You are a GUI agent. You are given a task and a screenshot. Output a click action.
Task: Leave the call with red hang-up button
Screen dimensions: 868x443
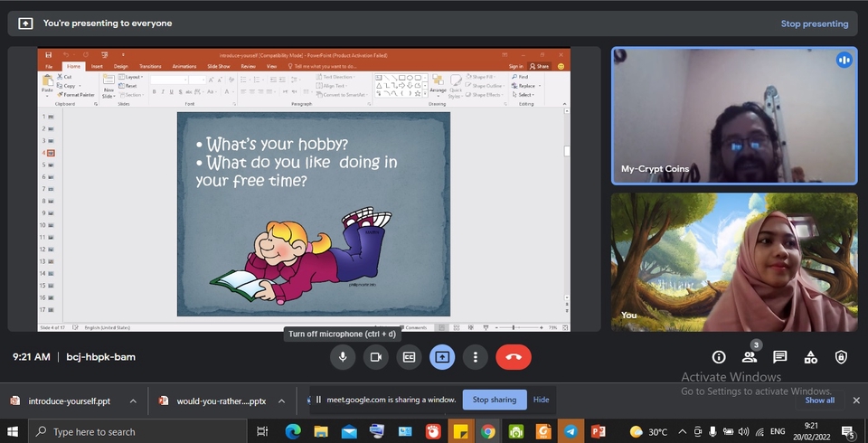[514, 357]
